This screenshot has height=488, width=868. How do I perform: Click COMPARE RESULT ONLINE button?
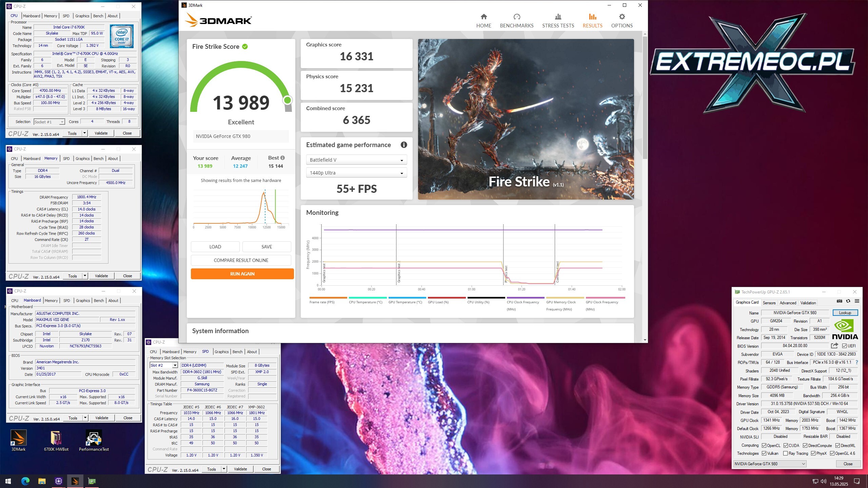(241, 260)
